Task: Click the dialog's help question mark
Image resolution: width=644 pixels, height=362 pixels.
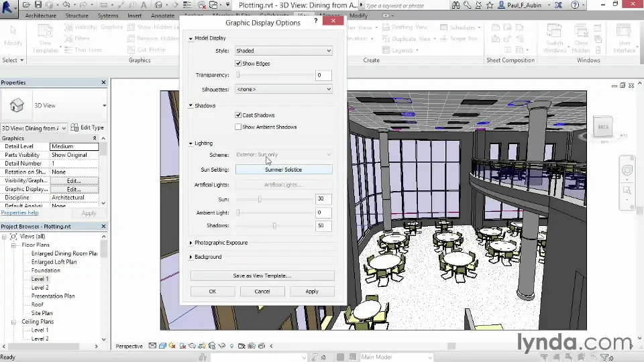Action: pyautogui.click(x=316, y=21)
